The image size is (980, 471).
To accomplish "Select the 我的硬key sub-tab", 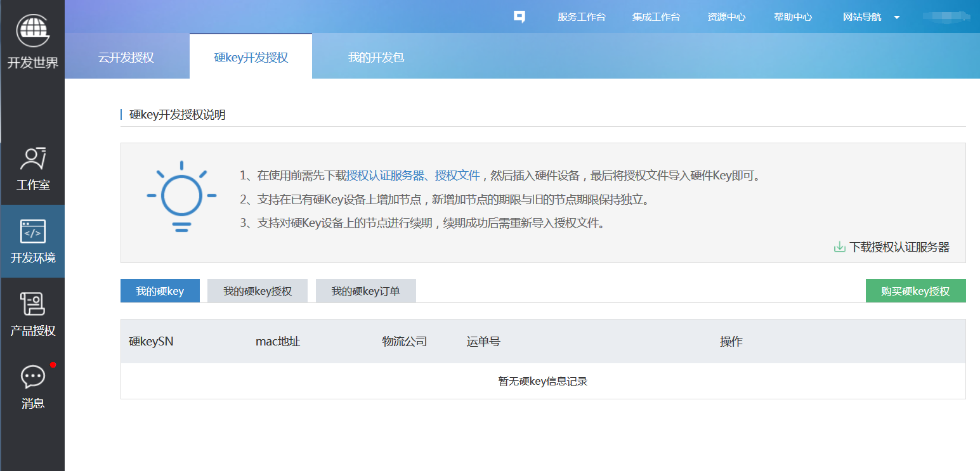I will (160, 291).
